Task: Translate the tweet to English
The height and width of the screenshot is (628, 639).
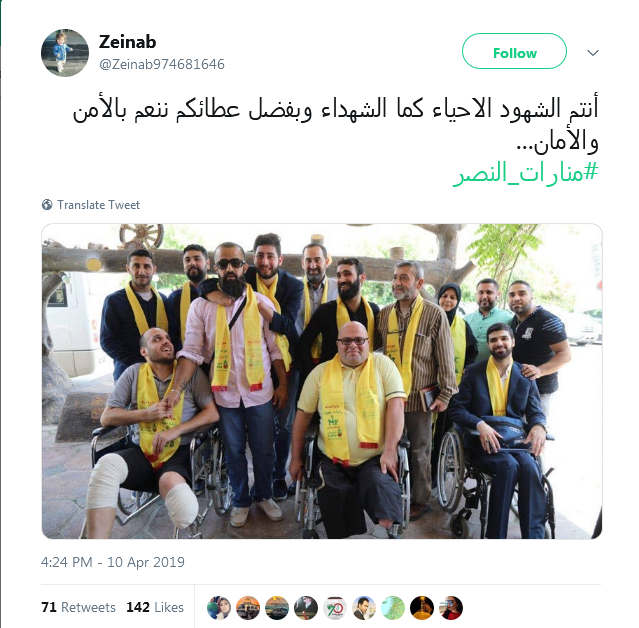Action: click(x=98, y=205)
